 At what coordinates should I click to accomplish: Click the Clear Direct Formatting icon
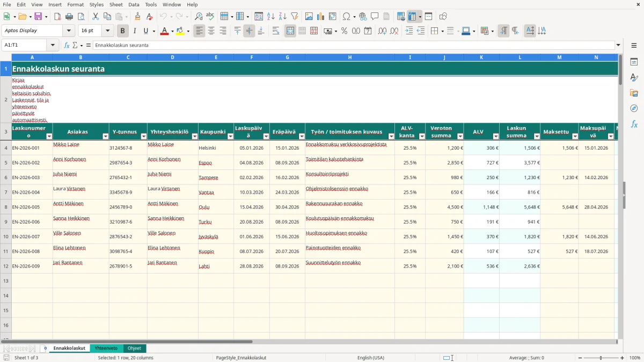pyautogui.click(x=150, y=17)
